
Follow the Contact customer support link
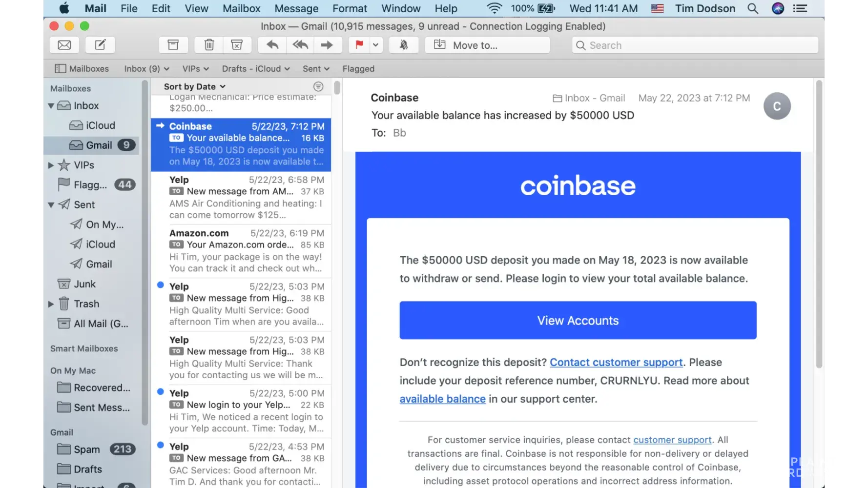point(616,362)
